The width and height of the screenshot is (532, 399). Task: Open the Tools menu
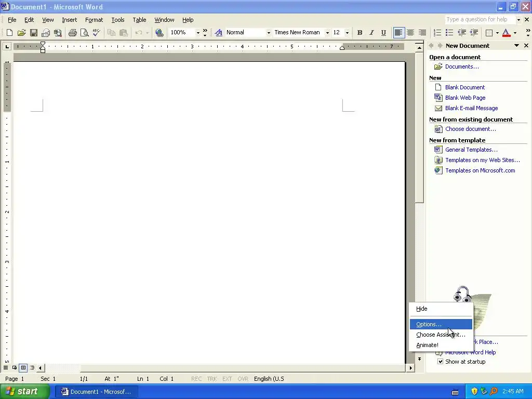coord(118,20)
